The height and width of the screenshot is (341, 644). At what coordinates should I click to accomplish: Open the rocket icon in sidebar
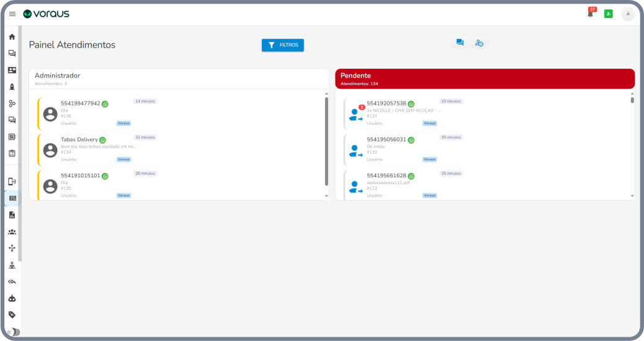pos(12,87)
